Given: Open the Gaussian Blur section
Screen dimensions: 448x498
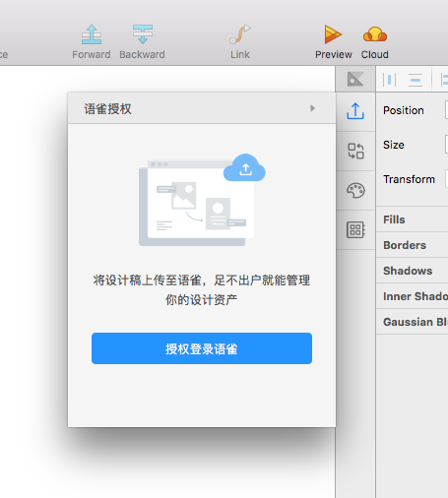Looking at the screenshot, I should (x=413, y=322).
